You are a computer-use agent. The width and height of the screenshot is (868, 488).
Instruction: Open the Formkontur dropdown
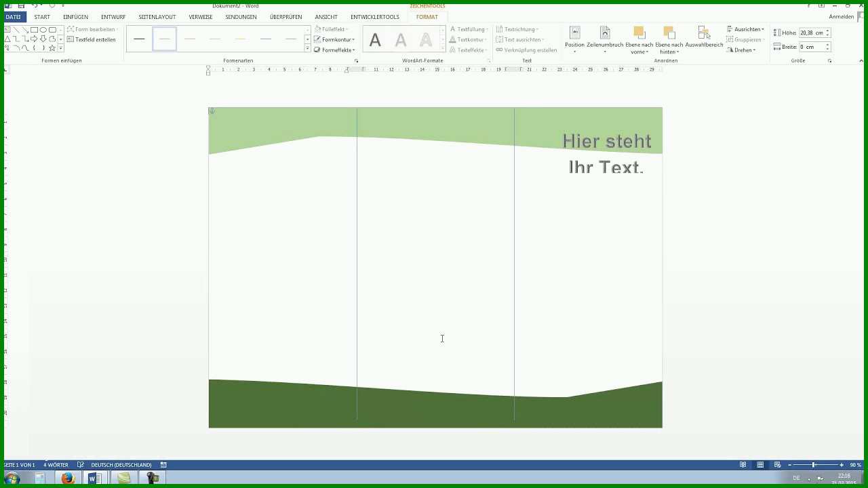(334, 39)
